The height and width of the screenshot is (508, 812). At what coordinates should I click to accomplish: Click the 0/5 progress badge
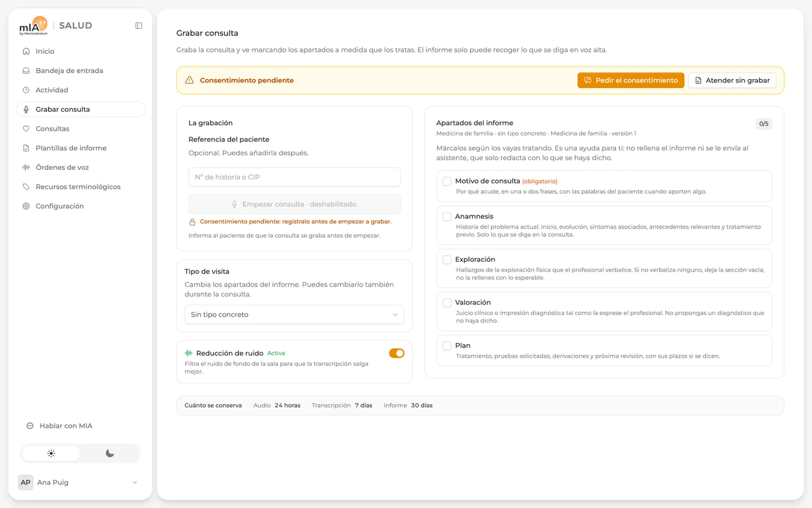click(764, 124)
